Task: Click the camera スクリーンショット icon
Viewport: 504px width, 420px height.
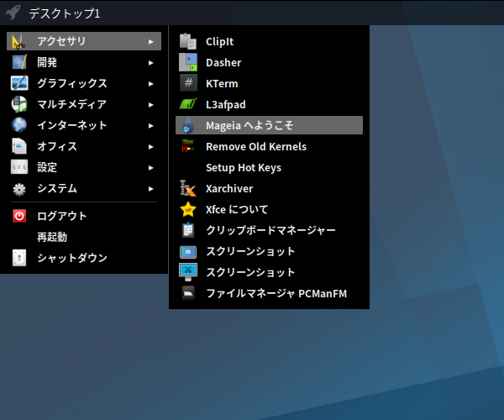Action: pyautogui.click(x=188, y=252)
